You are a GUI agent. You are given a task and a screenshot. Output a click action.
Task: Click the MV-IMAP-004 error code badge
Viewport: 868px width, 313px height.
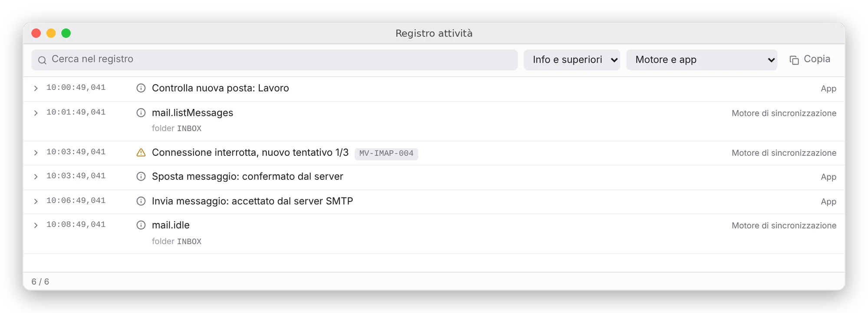(386, 153)
